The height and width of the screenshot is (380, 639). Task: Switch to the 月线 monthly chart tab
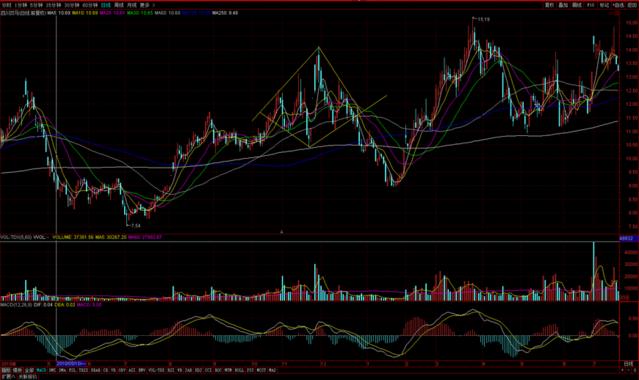coord(132,5)
